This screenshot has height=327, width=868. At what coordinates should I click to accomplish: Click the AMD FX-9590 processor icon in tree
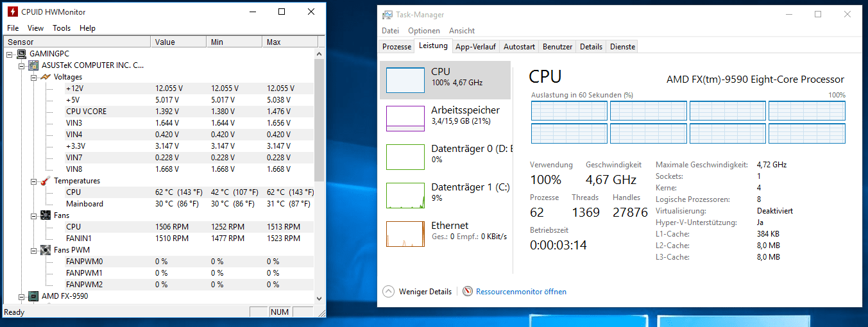pyautogui.click(x=33, y=296)
